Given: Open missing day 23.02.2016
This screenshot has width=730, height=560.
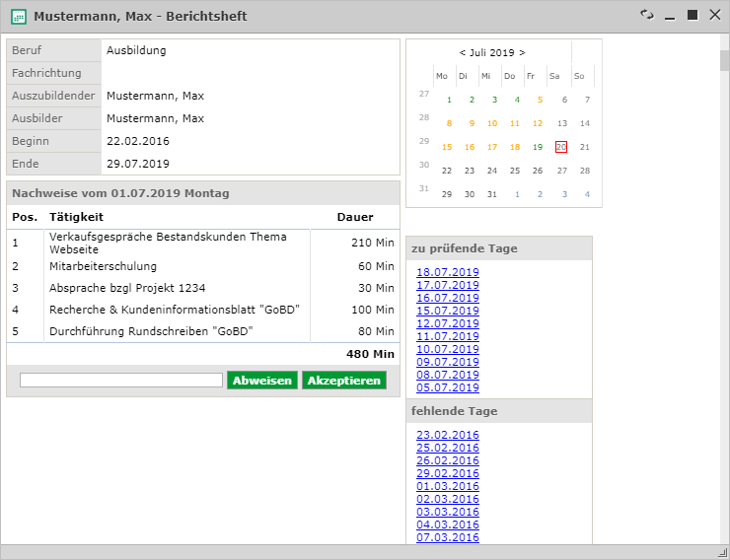Looking at the screenshot, I should point(448,435).
